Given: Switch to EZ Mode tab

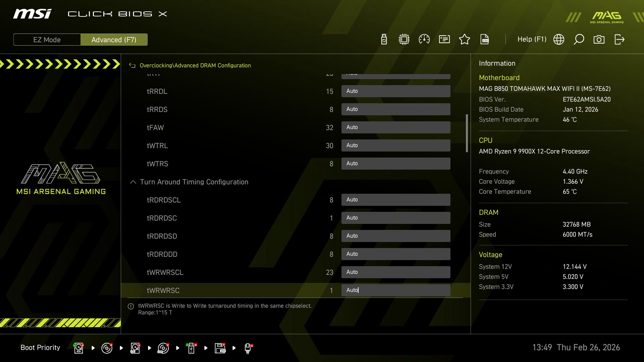Looking at the screenshot, I should pyautogui.click(x=47, y=40).
